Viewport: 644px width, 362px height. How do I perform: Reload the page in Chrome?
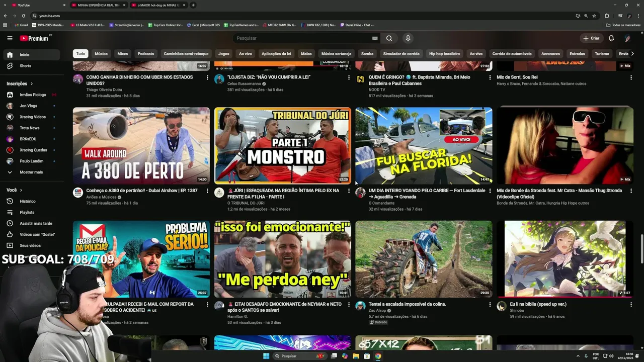pos(23,16)
